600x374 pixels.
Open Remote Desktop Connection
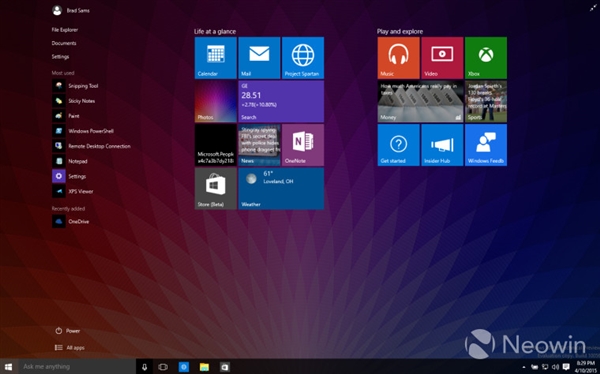point(91,146)
